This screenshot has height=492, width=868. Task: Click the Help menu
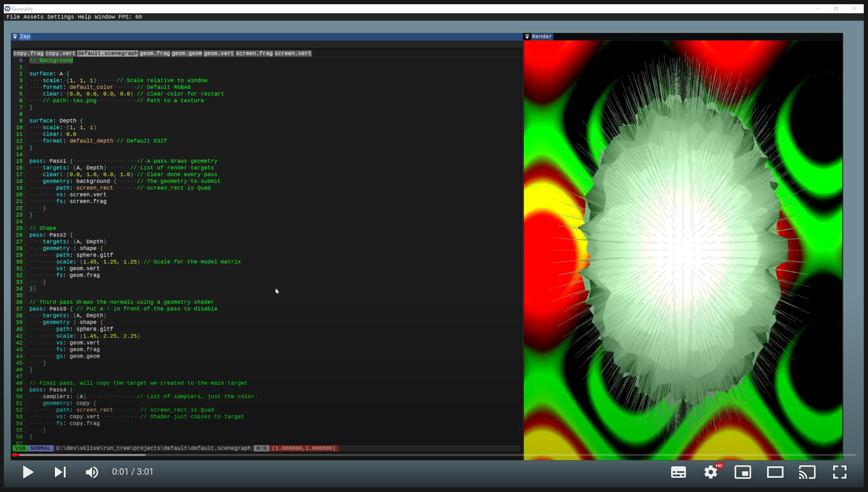[84, 17]
